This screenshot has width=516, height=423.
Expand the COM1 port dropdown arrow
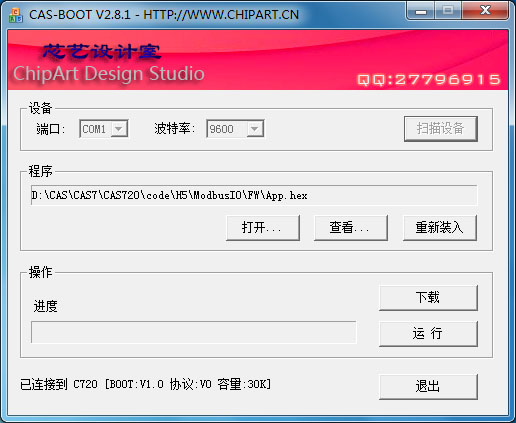(x=119, y=129)
